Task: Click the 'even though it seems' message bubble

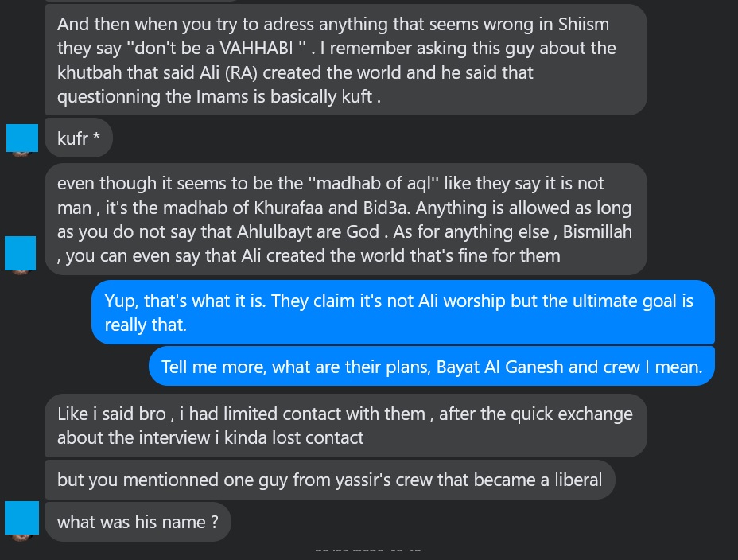Action: click(x=344, y=220)
